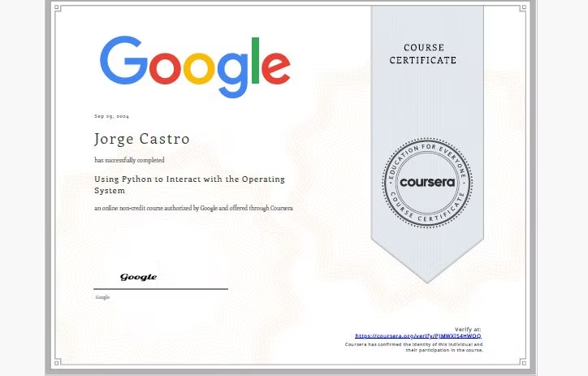This screenshot has width=588, height=376.
Task: Click the small Google signature above the line
Action: coord(139,277)
